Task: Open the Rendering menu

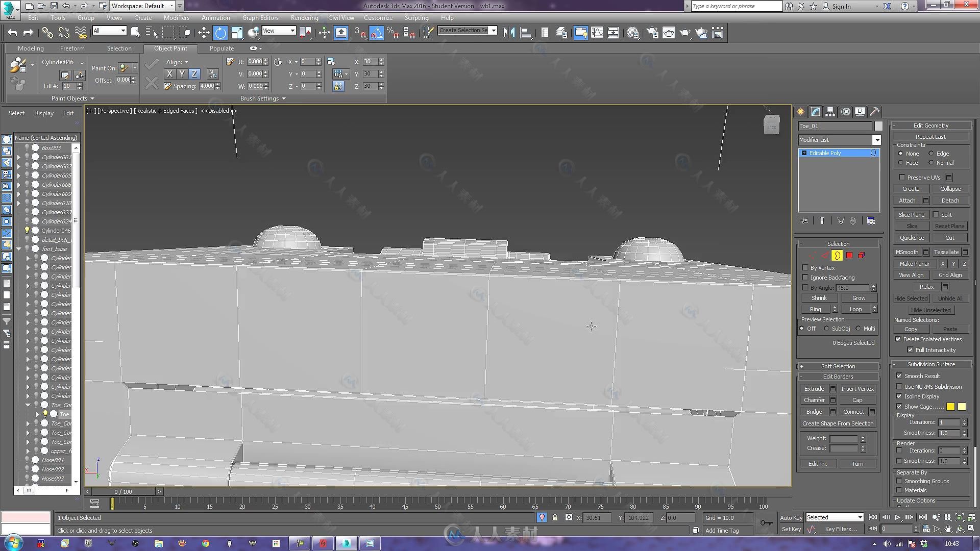Action: pyautogui.click(x=304, y=18)
